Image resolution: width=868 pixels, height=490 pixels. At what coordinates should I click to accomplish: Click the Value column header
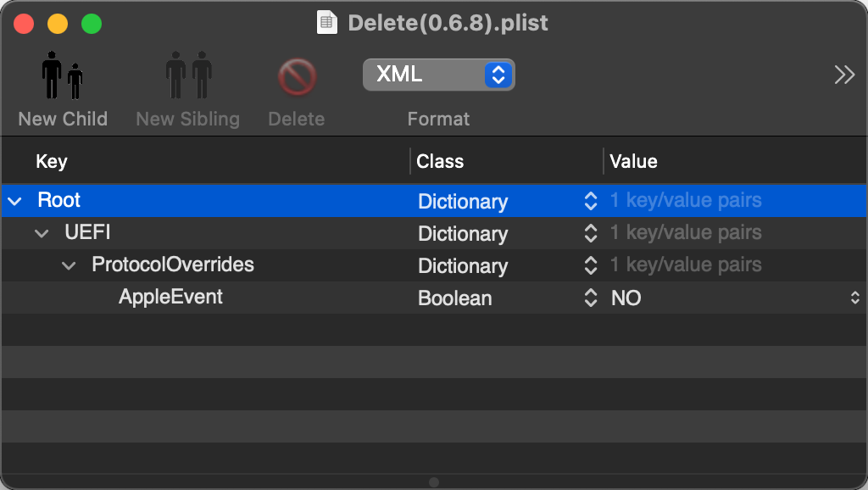coord(633,161)
